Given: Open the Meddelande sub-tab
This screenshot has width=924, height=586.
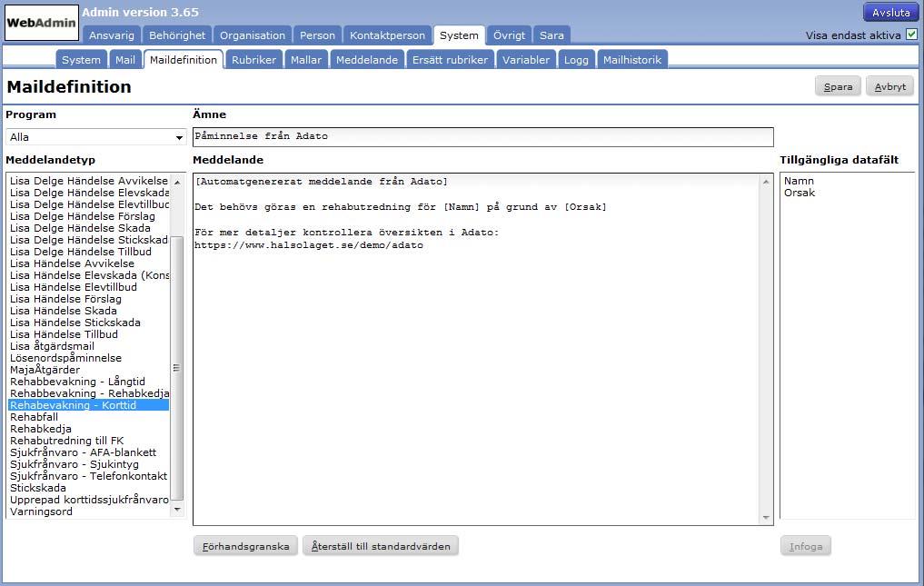Looking at the screenshot, I should tap(366, 60).
